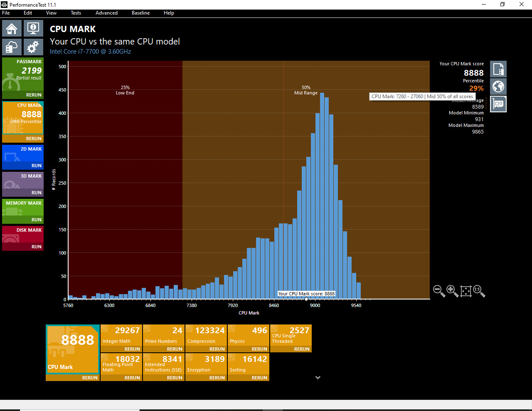Screen dimensions: 532x411
Task: Click the Model Minimum 931 value
Action: pyautogui.click(x=479, y=119)
